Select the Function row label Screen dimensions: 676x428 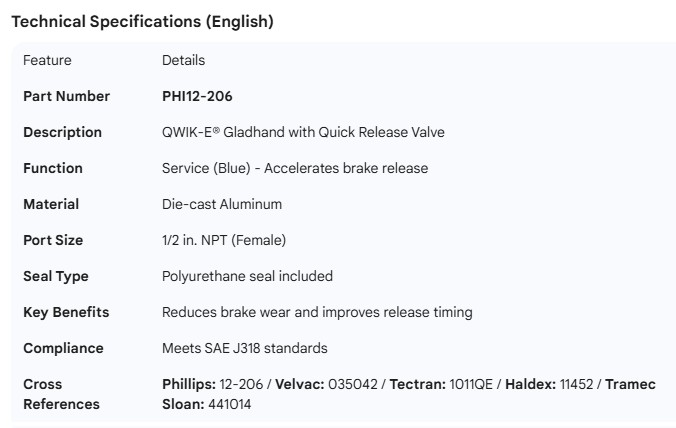[x=53, y=168]
